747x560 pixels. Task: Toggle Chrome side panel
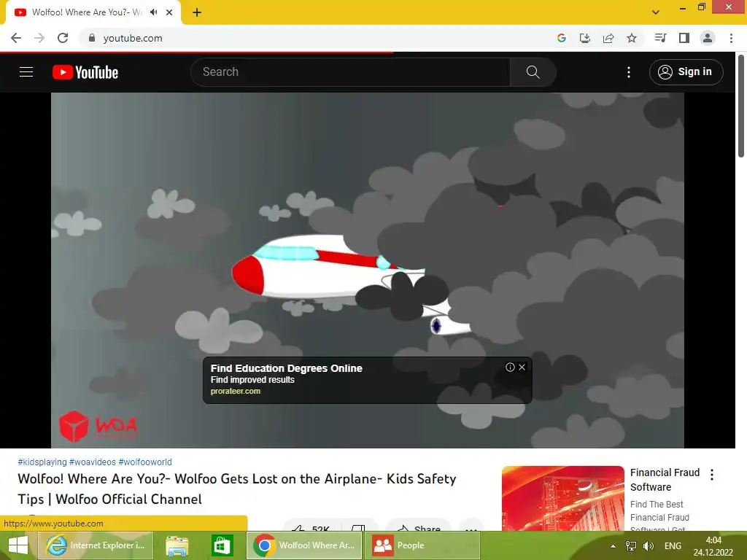click(x=684, y=38)
